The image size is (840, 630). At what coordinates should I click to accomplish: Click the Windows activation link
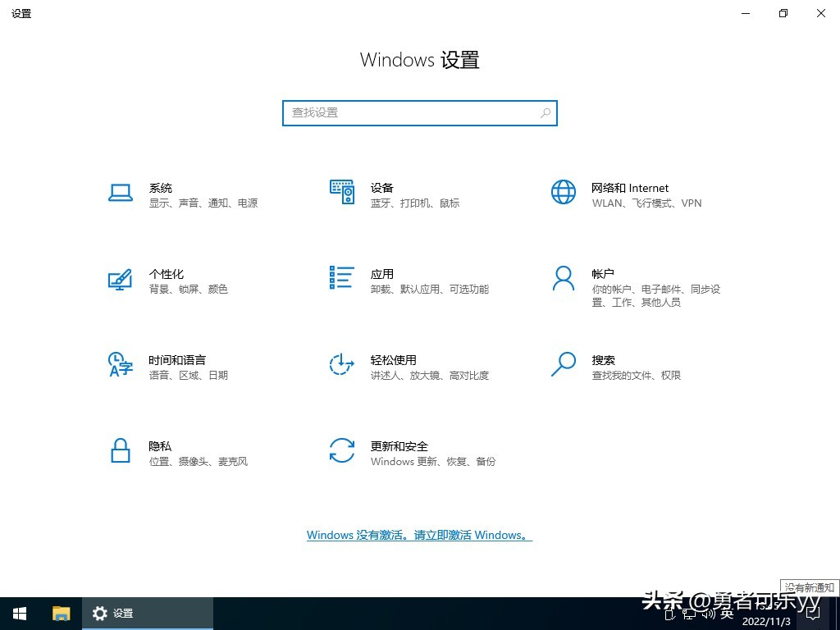(x=419, y=535)
